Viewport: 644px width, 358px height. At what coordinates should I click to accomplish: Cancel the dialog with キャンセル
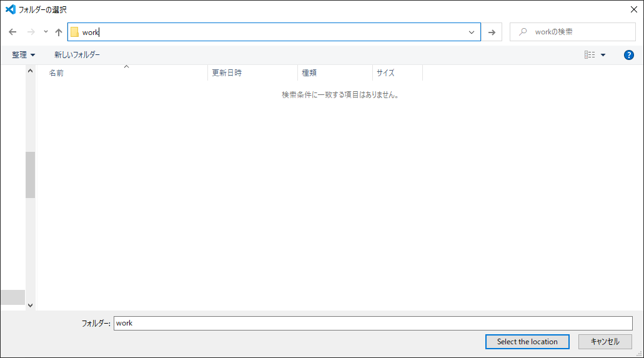click(x=605, y=342)
